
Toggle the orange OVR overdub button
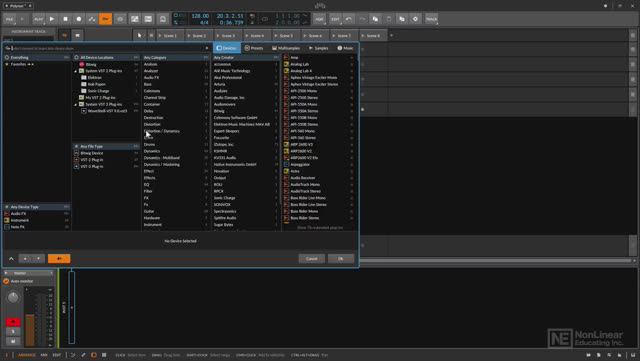105,19
